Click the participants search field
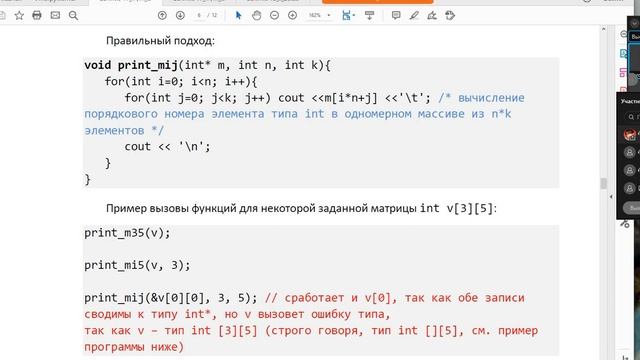Screen dimensions: 640x360 click(x=632, y=117)
